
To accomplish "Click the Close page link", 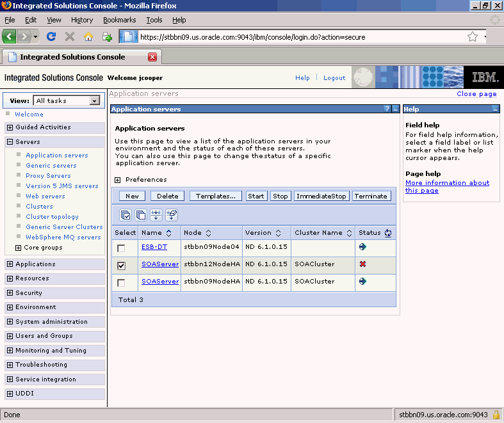I will point(476,94).
